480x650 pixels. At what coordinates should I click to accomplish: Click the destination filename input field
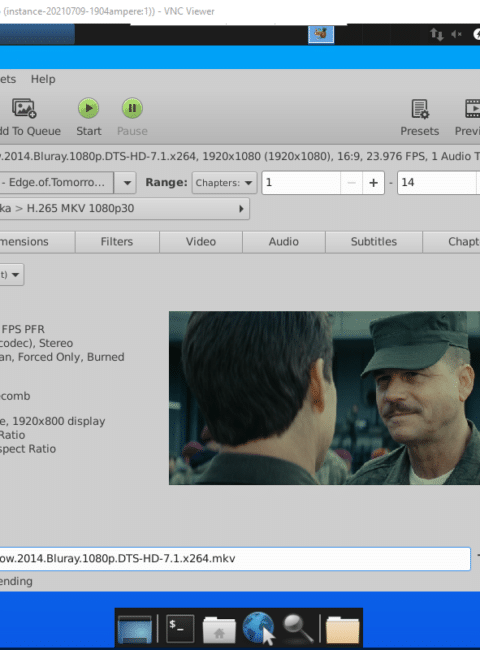[235, 558]
